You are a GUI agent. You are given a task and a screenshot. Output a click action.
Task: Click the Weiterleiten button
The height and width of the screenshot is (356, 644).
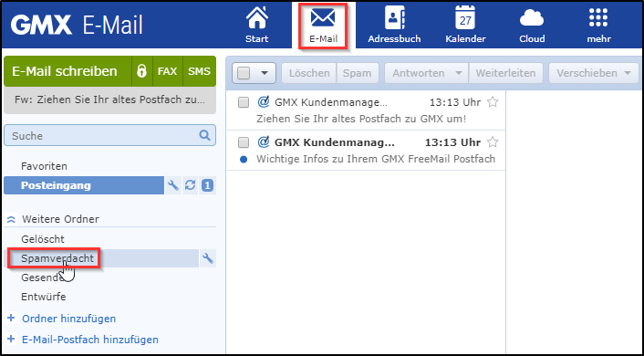coord(505,73)
